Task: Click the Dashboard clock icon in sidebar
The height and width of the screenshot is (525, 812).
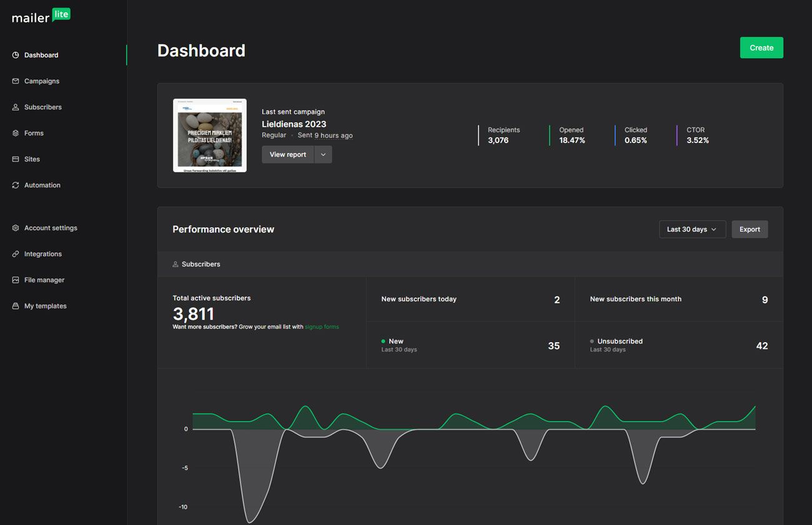Action: 16,55
